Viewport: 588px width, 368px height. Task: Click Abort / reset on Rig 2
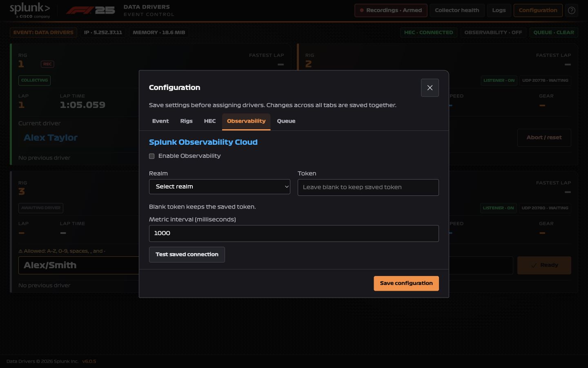[544, 138]
